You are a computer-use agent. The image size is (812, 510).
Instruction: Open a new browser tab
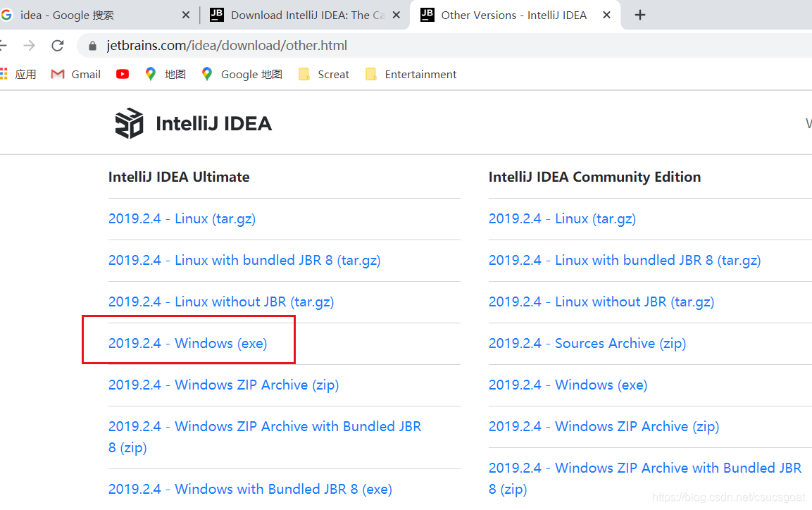click(x=640, y=15)
